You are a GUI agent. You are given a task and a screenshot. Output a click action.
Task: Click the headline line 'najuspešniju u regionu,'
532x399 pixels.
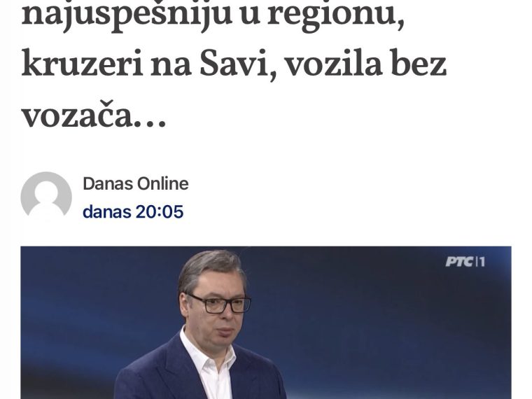pos(213,15)
